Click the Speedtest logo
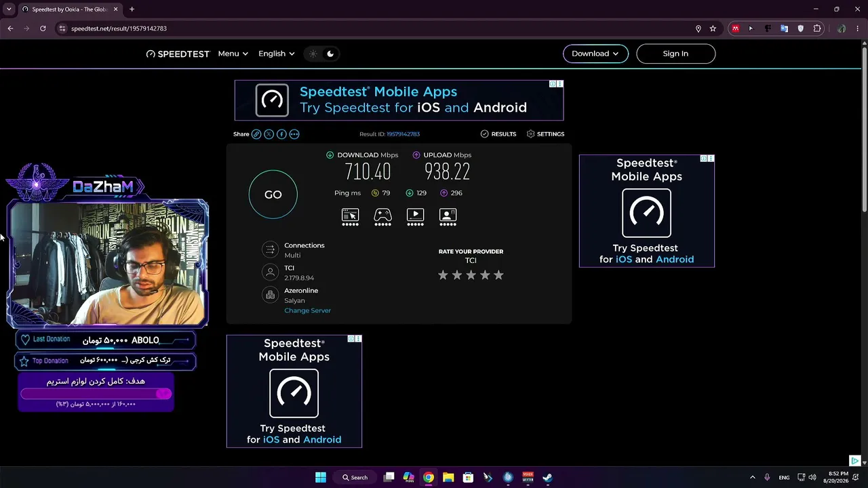This screenshot has width=868, height=488. click(x=178, y=54)
